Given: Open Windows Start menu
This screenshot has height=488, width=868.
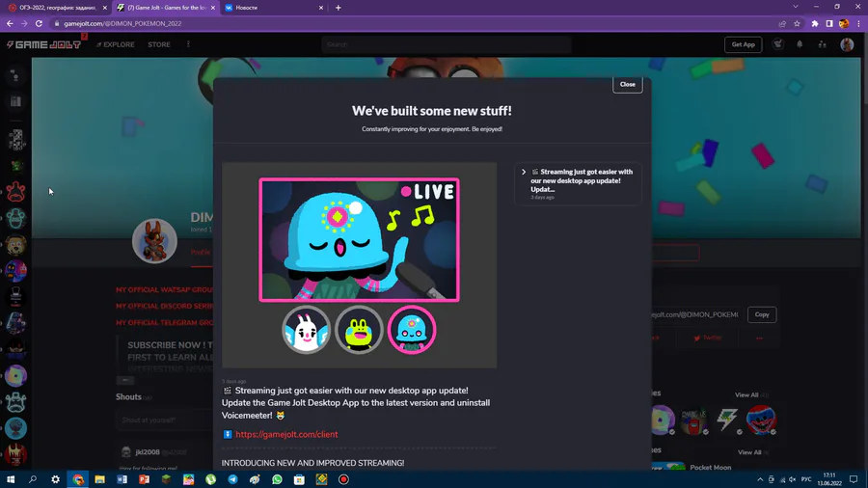Looking at the screenshot, I should (10, 479).
